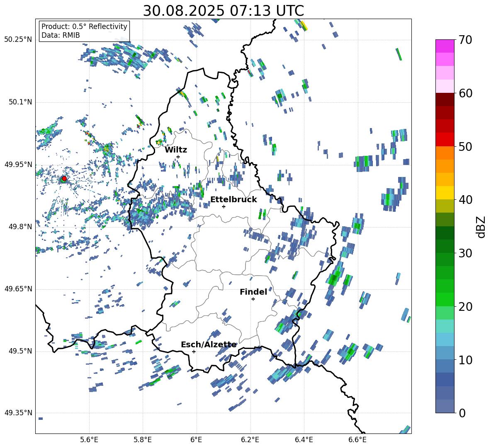The width and height of the screenshot is (491, 448).
Task: Click the 49.5°N latitude label
Action: (x=20, y=351)
